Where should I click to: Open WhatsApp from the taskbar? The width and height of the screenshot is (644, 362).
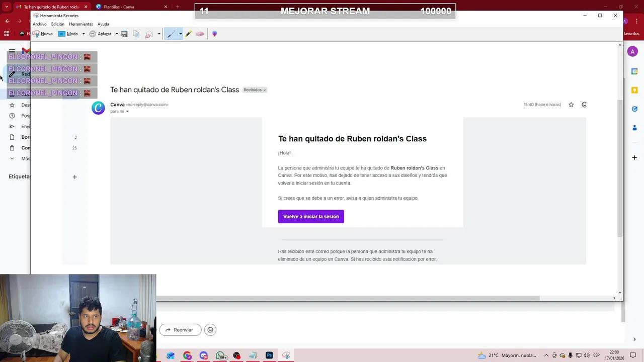pyautogui.click(x=220, y=355)
